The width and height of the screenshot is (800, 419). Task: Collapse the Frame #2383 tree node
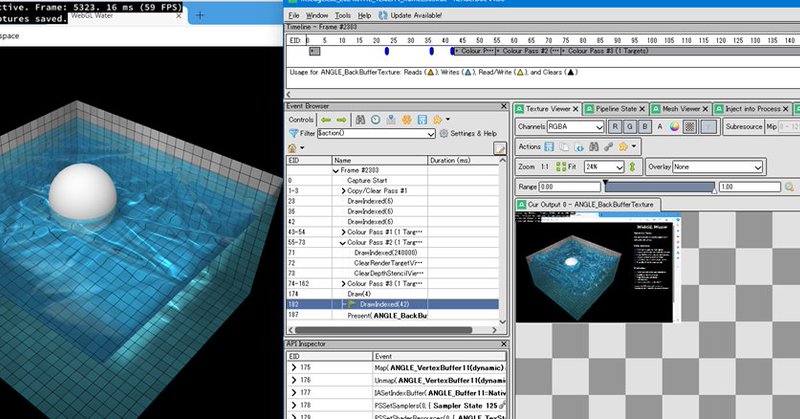tap(336, 170)
